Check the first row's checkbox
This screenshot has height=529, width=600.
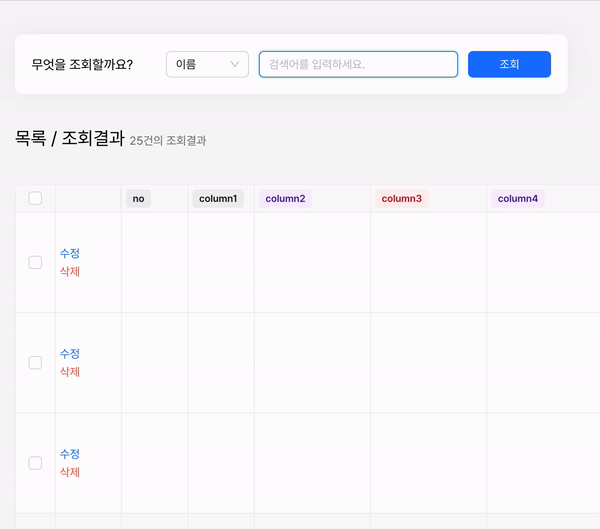click(x=35, y=262)
